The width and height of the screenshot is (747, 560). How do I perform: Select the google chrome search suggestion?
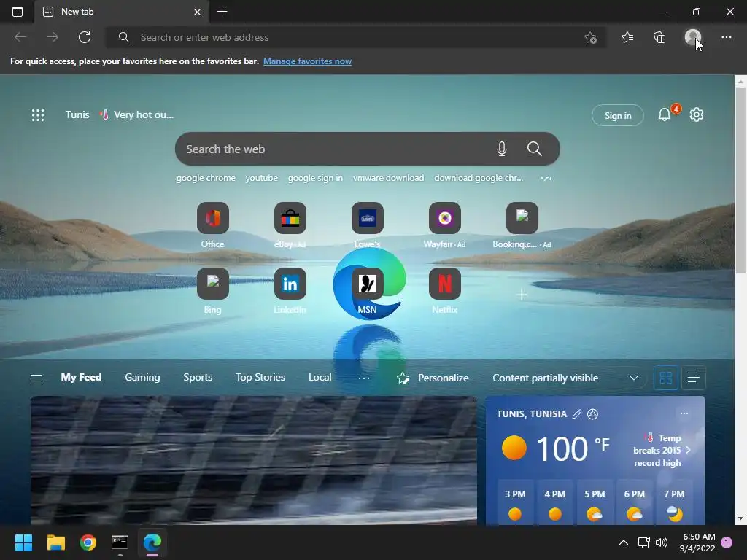click(x=206, y=178)
